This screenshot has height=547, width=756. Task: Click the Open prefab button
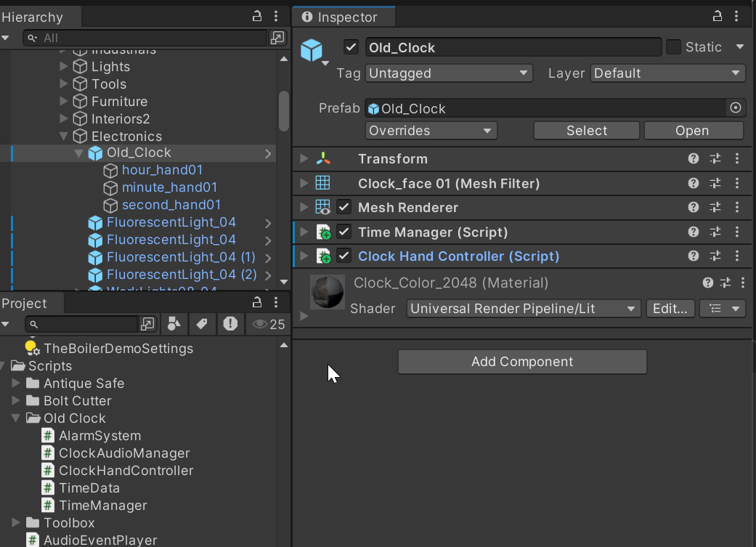[692, 131]
